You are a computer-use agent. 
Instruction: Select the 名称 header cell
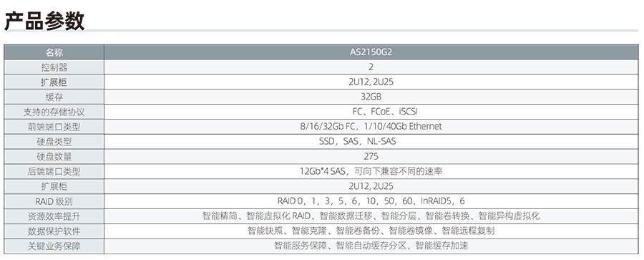(54, 52)
